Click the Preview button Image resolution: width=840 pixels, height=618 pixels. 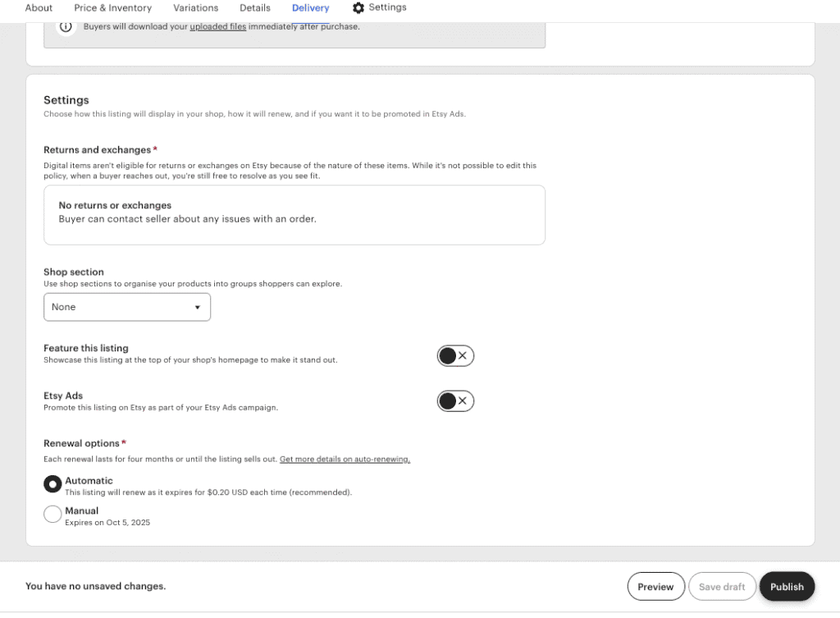[655, 586]
